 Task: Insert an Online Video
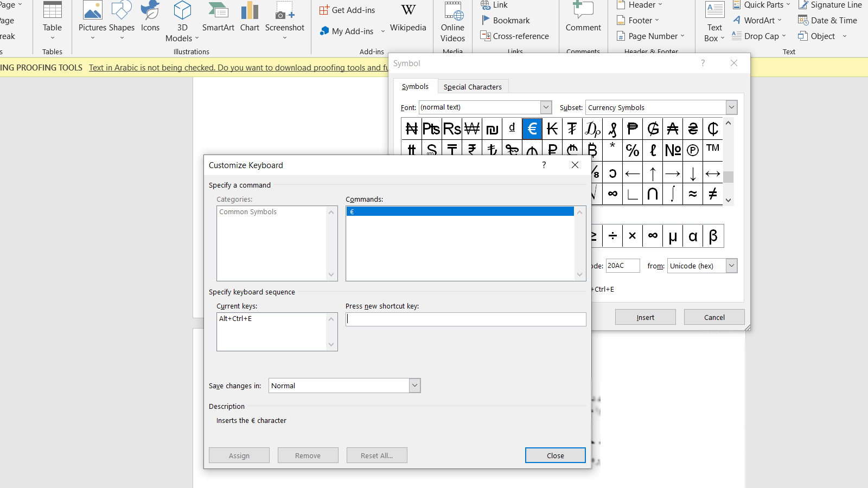[452, 22]
